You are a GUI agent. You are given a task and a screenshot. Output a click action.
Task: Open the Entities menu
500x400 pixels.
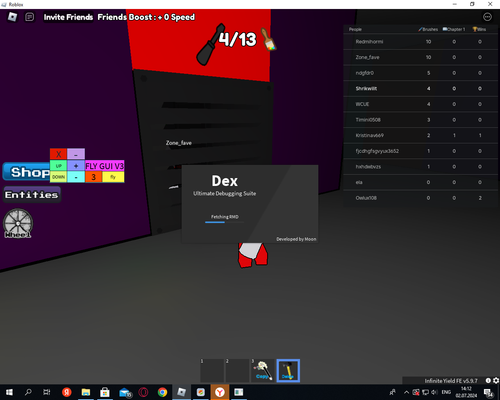pyautogui.click(x=32, y=195)
